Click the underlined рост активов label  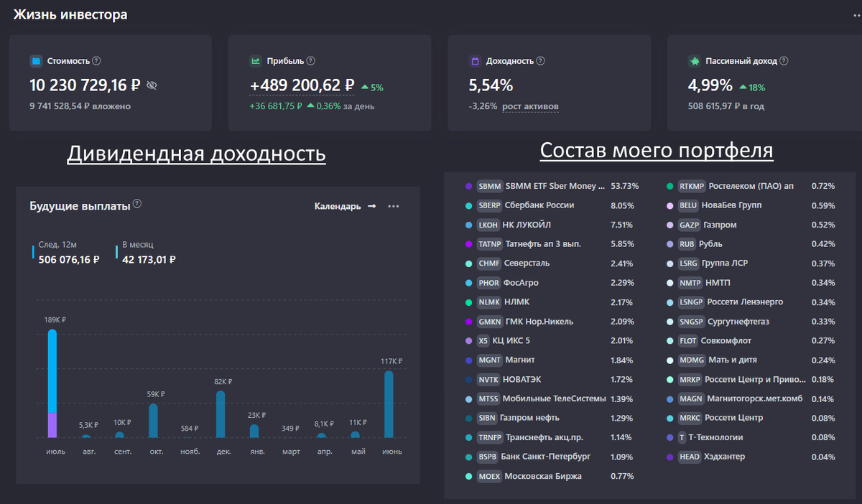pos(530,106)
